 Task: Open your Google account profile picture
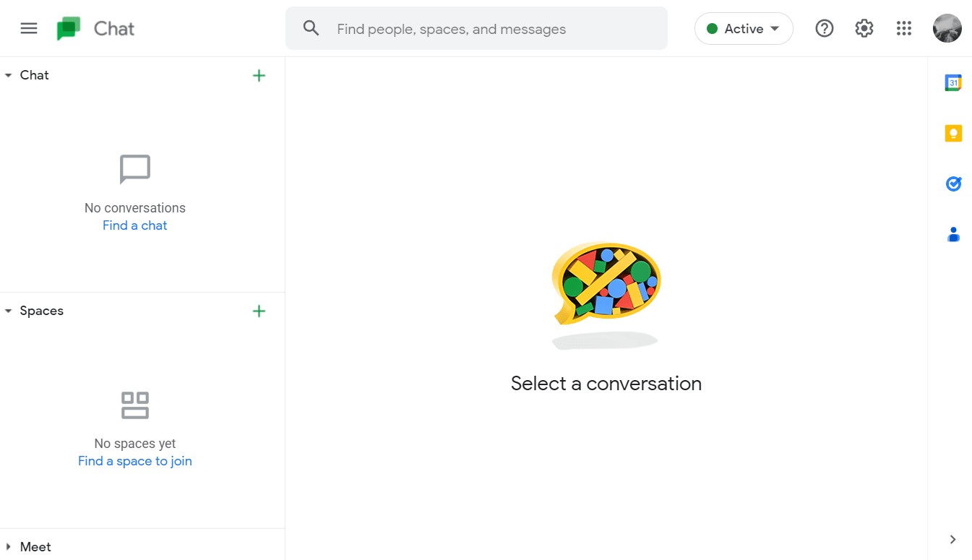(947, 28)
